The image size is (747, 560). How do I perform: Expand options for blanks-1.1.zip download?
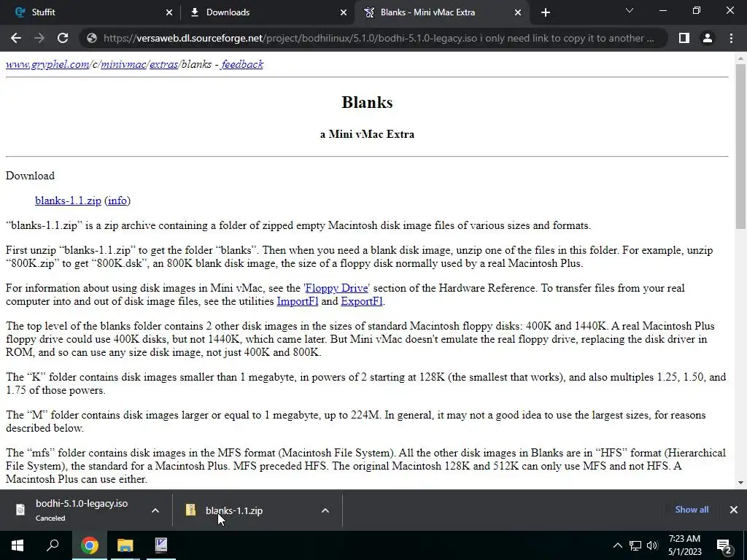325,510
